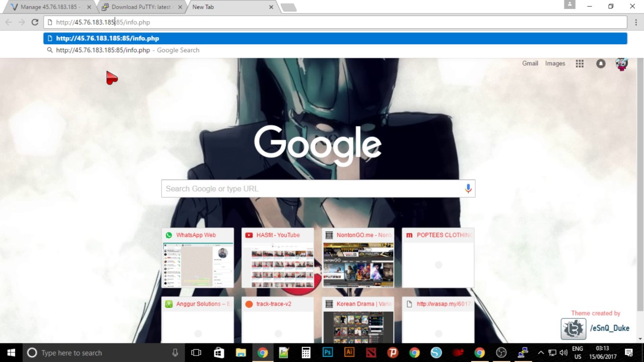Open the Anggur Solutions thumbnail
644x362 pixels.
(198, 320)
